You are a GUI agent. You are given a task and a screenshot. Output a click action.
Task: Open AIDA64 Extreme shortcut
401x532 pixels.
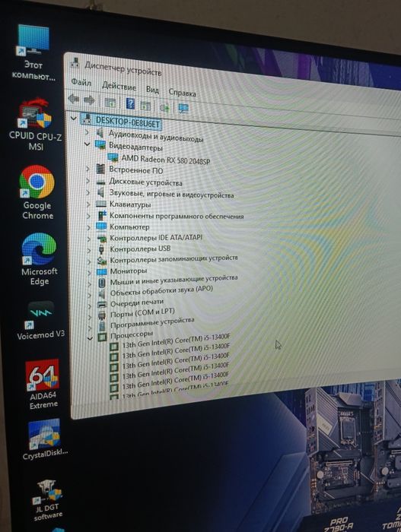coord(43,384)
